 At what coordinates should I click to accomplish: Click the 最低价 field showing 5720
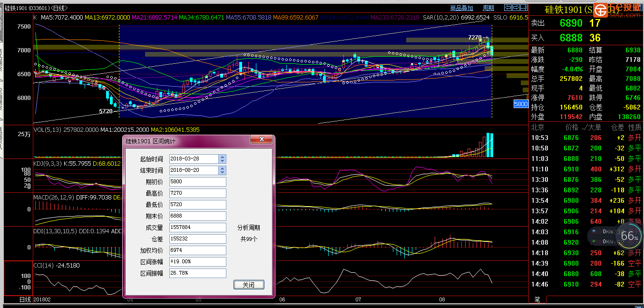click(198, 205)
